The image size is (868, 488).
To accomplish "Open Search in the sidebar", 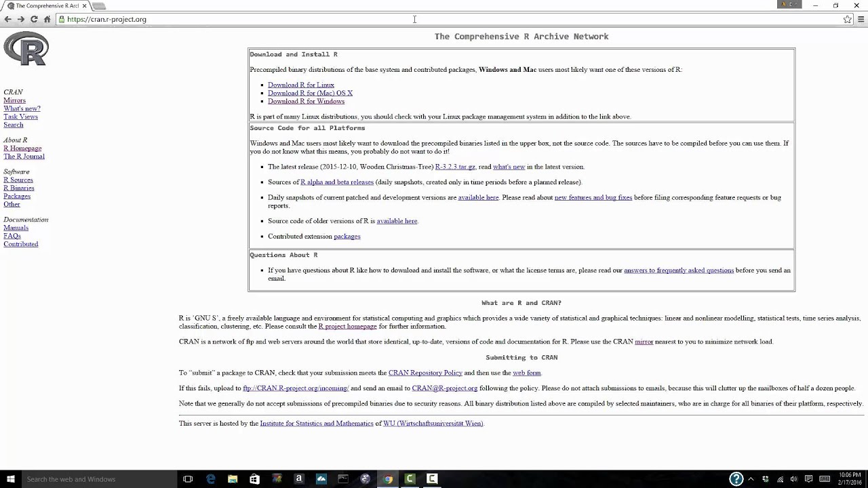I will [13, 125].
